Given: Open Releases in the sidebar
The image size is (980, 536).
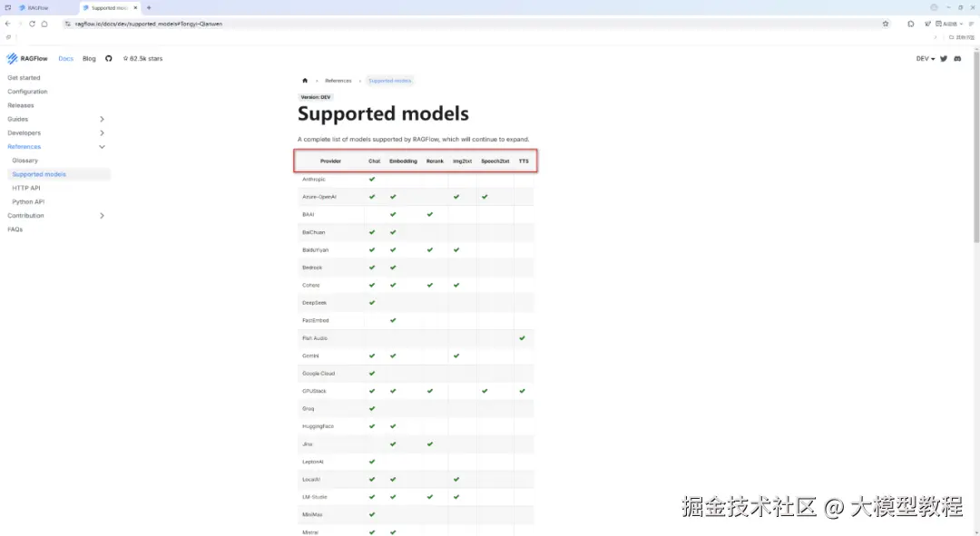Looking at the screenshot, I should pos(21,105).
